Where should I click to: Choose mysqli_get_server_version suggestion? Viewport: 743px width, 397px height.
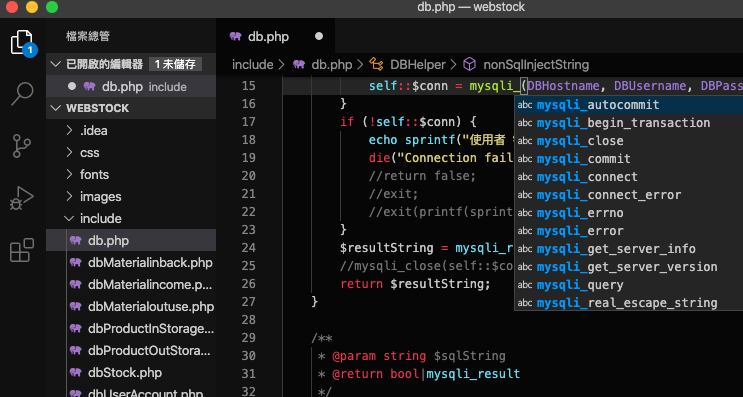[x=629, y=267]
